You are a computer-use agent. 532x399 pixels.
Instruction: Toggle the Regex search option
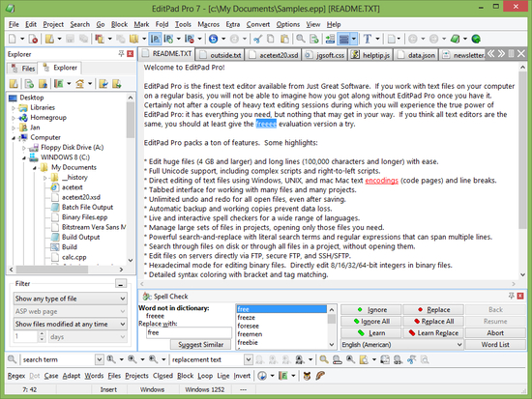click(x=16, y=376)
